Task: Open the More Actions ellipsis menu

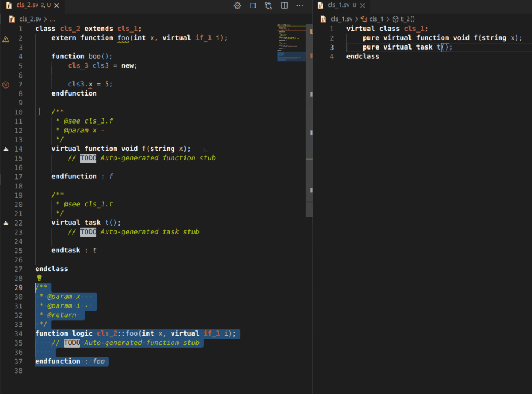Action: click(300, 5)
